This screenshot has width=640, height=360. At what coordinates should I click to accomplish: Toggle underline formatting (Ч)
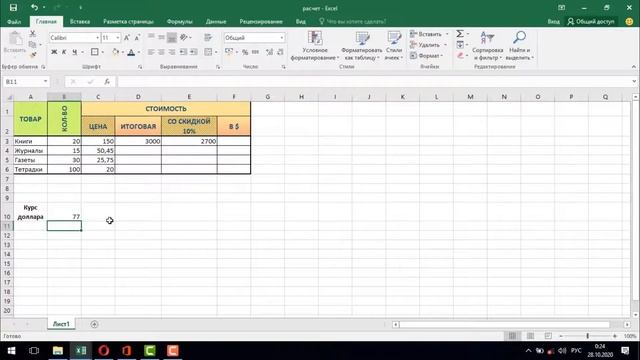pos(74,52)
